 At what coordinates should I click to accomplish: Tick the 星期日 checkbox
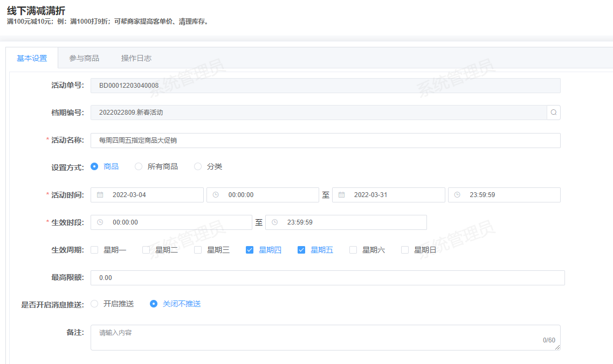(x=405, y=250)
